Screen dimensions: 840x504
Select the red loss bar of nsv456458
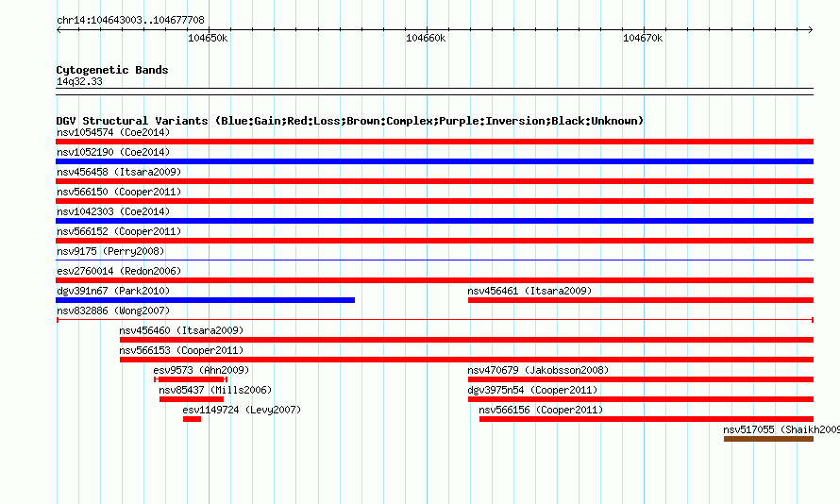[434, 181]
